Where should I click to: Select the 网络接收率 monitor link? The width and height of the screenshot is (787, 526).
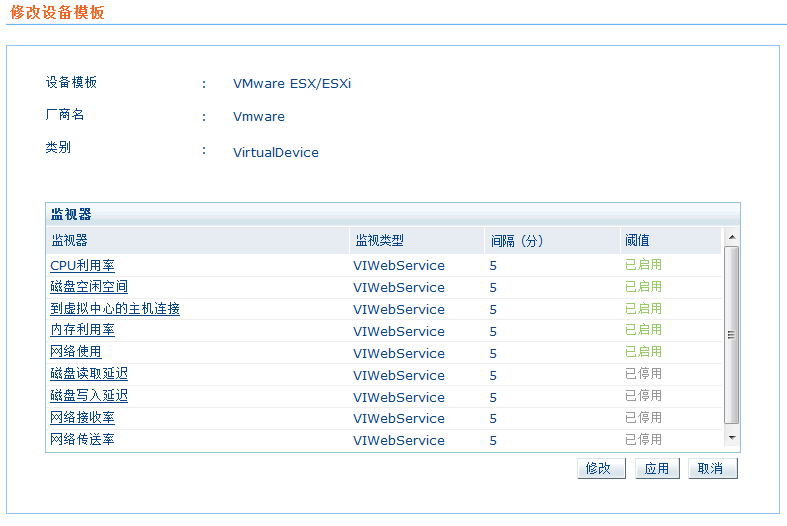click(82, 419)
